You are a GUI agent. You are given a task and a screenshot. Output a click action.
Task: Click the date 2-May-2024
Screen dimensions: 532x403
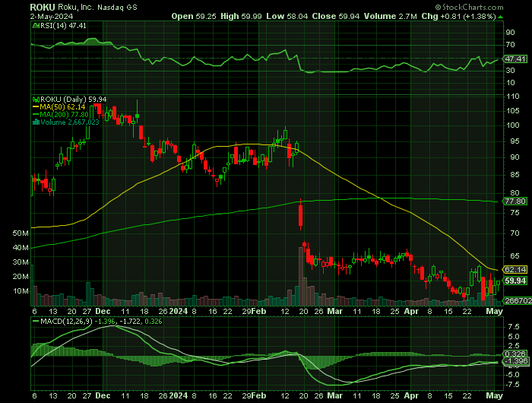[51, 16]
